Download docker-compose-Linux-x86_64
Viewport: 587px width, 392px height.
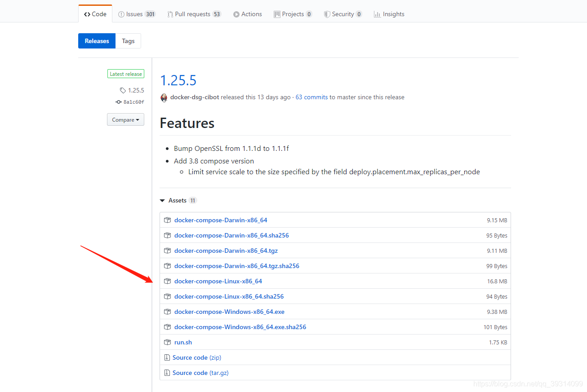click(x=218, y=281)
